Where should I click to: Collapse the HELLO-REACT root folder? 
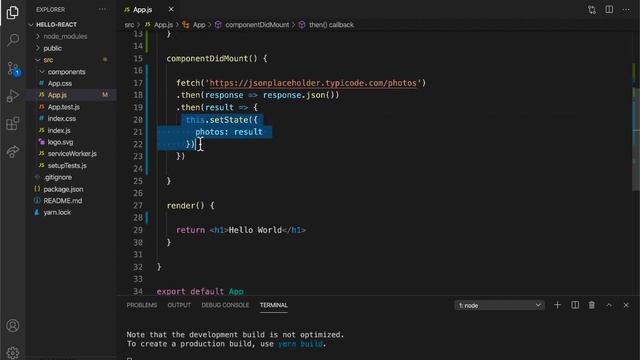[x=56, y=24]
